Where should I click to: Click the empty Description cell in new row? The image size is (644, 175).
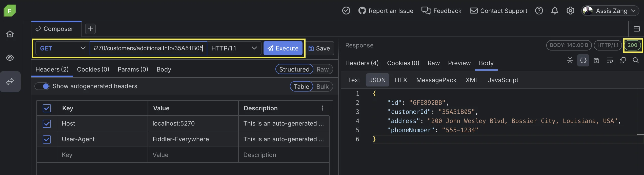click(x=284, y=155)
